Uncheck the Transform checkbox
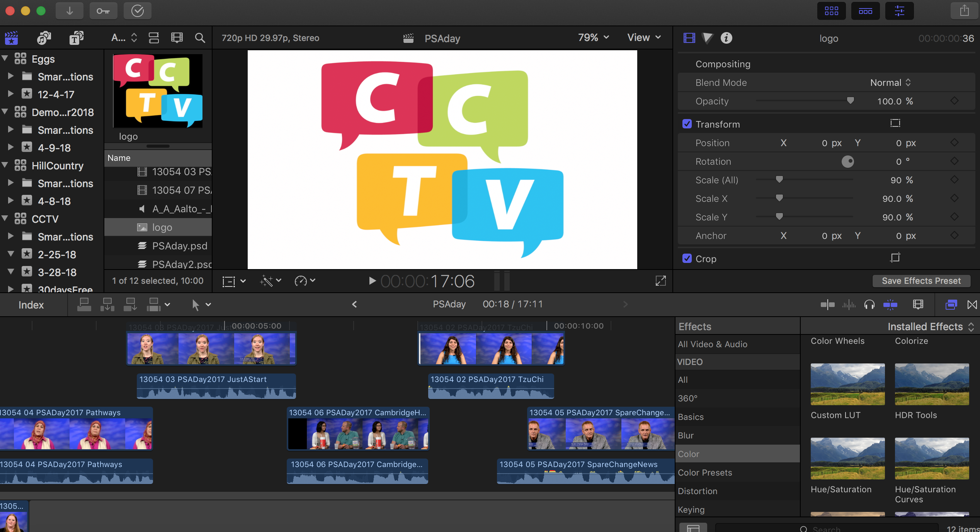Viewport: 980px width, 532px height. [687, 124]
